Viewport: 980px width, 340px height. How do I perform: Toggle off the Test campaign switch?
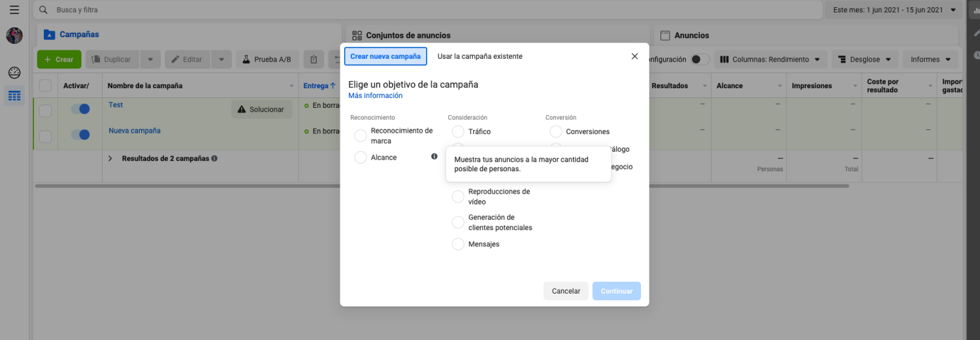tap(80, 109)
